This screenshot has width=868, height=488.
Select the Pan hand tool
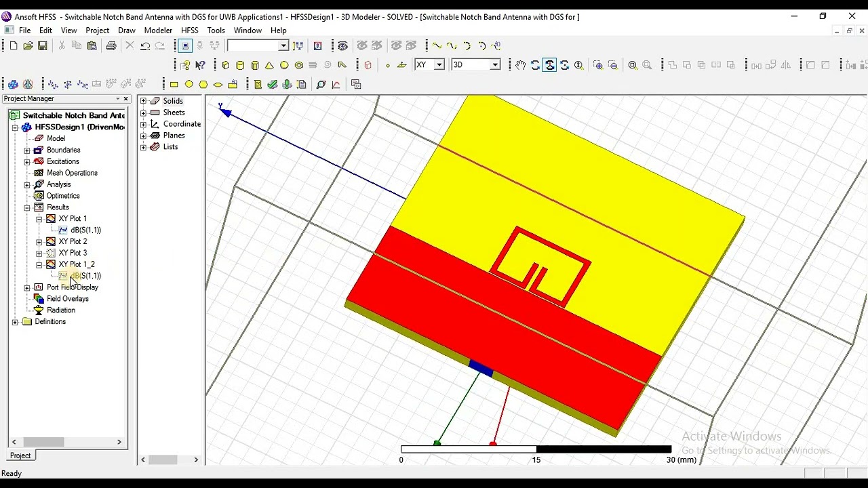(x=520, y=65)
